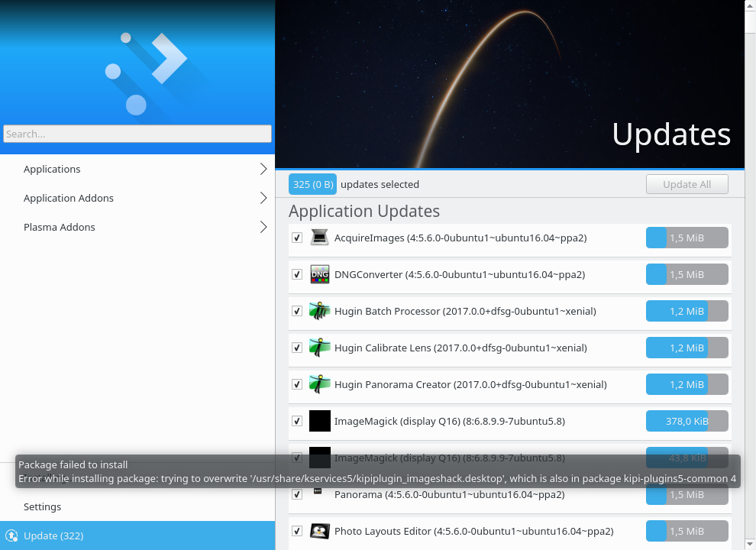Expand the Application Addons category

coord(263,198)
